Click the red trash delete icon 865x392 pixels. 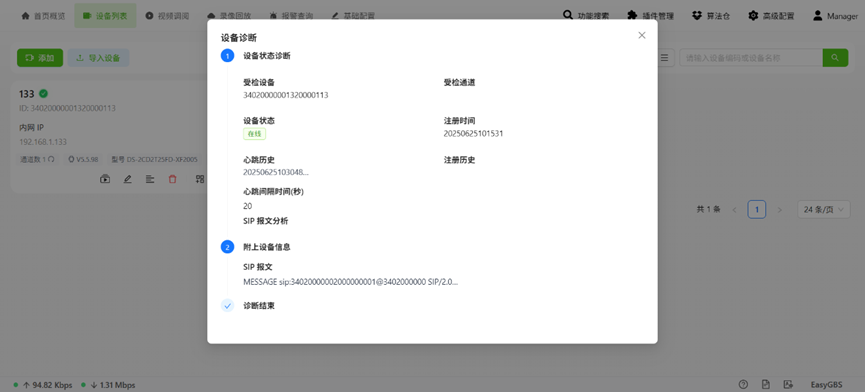pyautogui.click(x=173, y=179)
